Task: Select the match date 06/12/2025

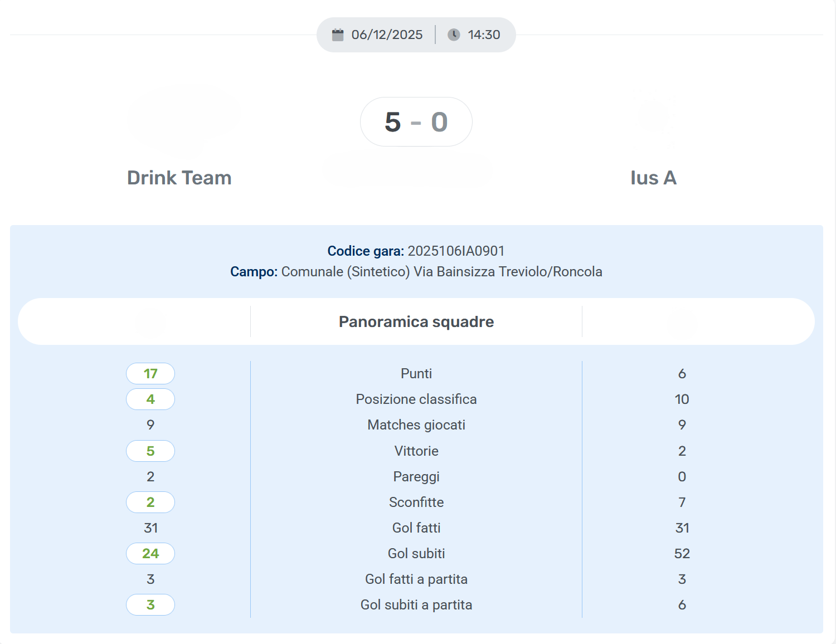Action: point(387,35)
